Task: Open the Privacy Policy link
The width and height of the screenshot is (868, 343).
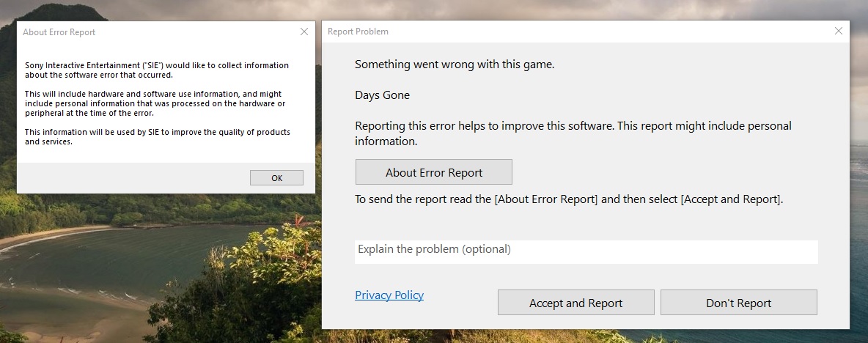Action: (x=389, y=295)
